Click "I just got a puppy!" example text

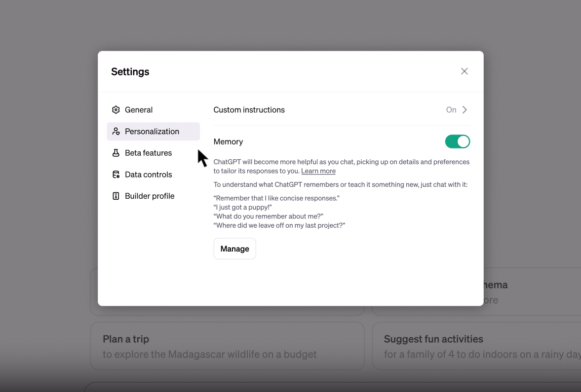tap(243, 207)
